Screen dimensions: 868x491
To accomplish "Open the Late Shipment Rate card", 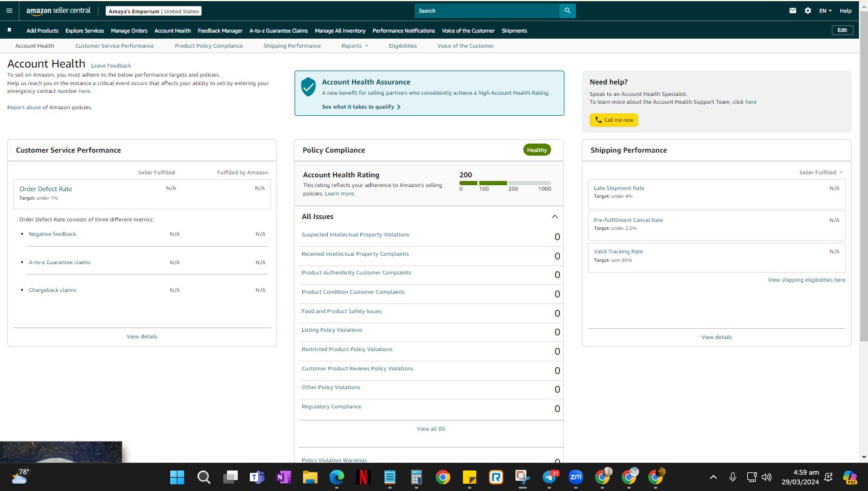I will click(x=716, y=193).
